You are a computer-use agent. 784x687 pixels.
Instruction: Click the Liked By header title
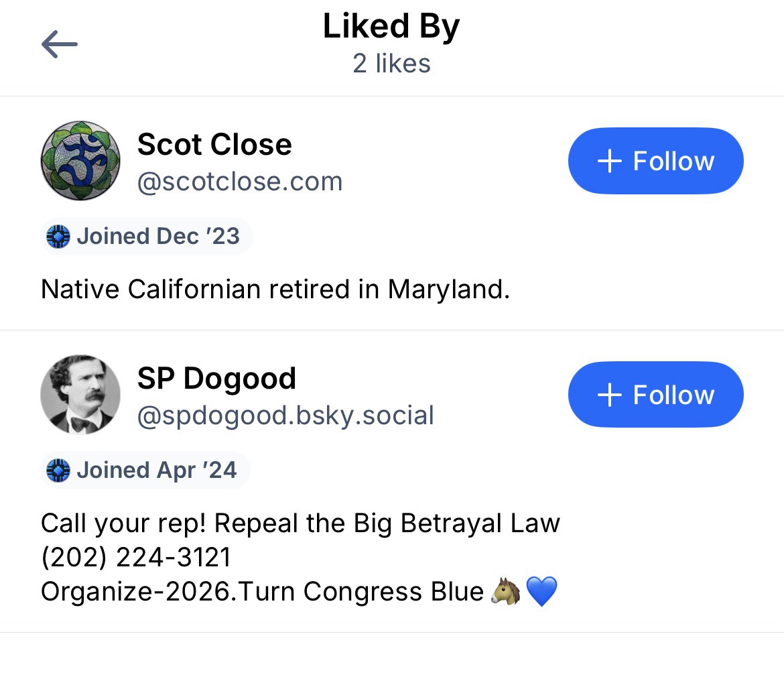click(391, 27)
